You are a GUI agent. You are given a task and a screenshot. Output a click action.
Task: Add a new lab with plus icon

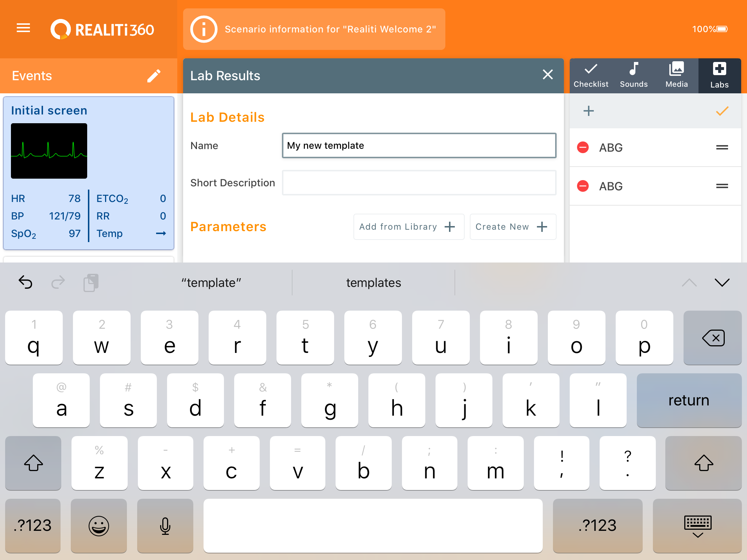pos(588,111)
